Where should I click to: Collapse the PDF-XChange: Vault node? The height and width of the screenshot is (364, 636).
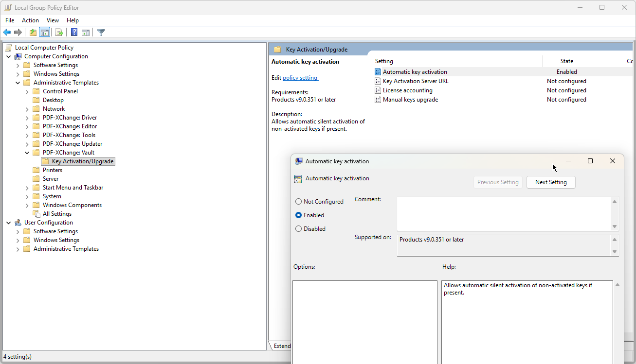pos(27,153)
